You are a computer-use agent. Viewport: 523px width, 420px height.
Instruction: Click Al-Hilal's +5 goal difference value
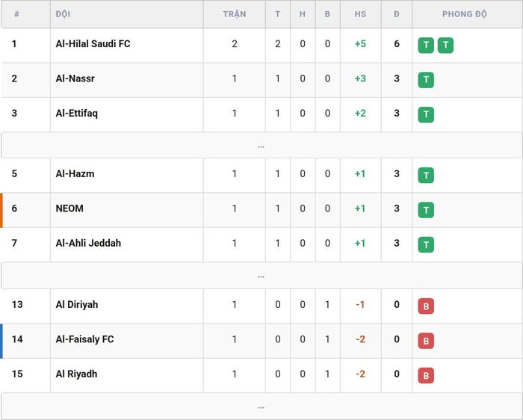pos(360,43)
